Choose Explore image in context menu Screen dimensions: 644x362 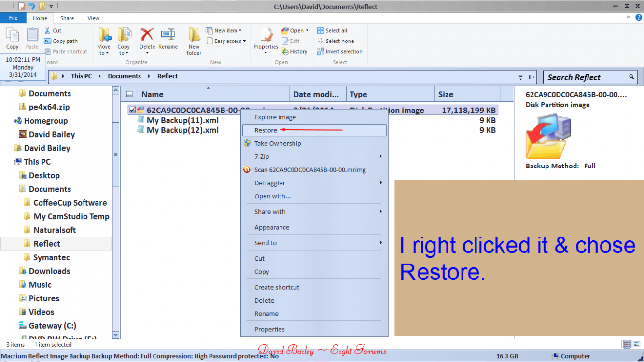point(314,117)
